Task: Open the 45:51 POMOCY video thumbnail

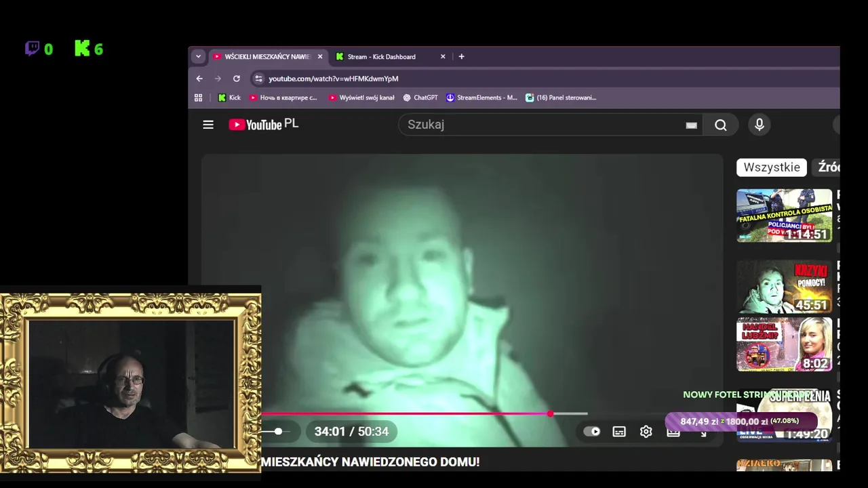Action: (784, 287)
